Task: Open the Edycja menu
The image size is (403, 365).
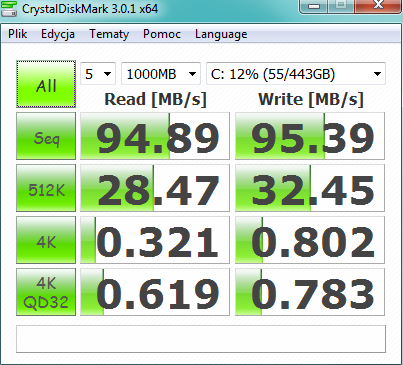Action: 58,34
